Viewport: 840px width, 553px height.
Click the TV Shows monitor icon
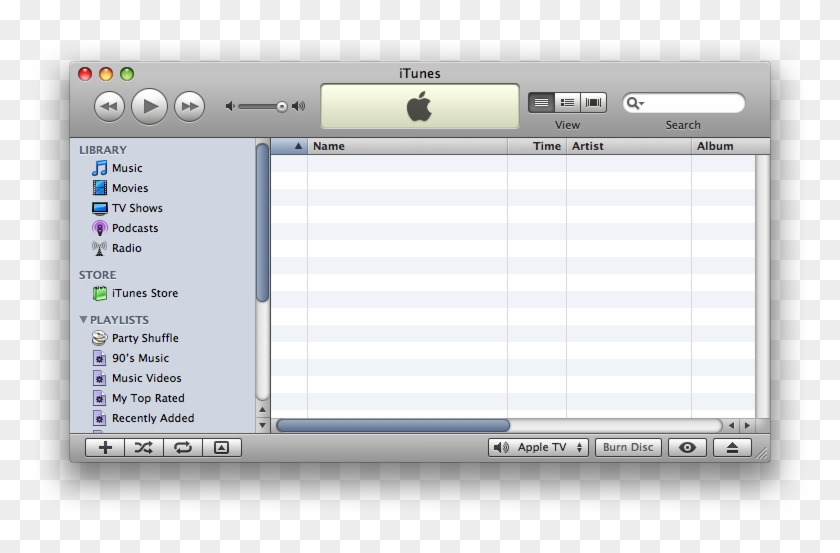pyautogui.click(x=100, y=208)
